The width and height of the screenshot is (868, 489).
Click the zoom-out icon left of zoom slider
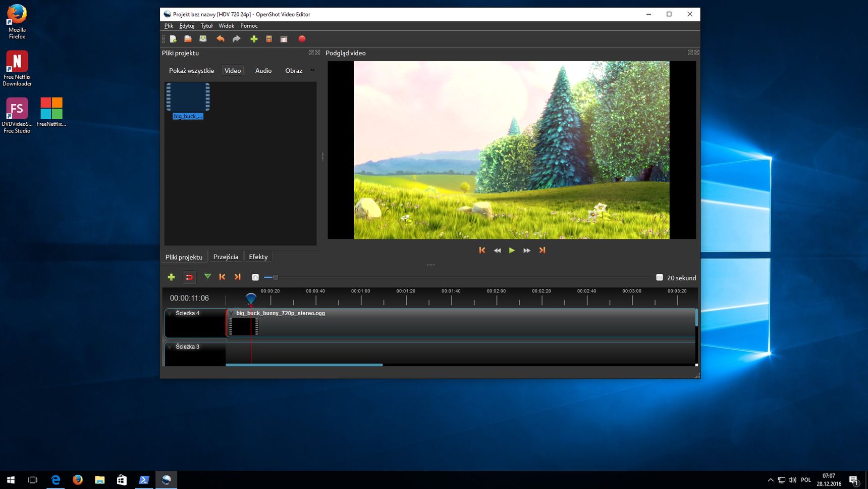click(255, 277)
